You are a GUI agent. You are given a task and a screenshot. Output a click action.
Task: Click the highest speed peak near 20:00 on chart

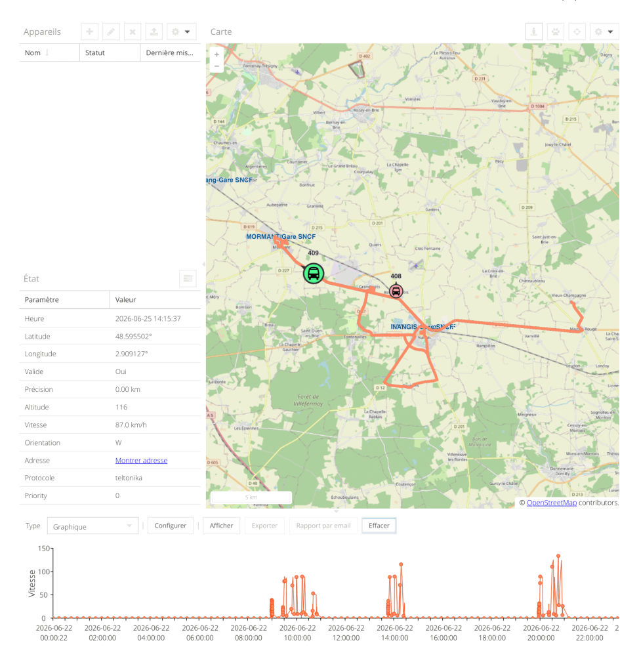[558, 556]
